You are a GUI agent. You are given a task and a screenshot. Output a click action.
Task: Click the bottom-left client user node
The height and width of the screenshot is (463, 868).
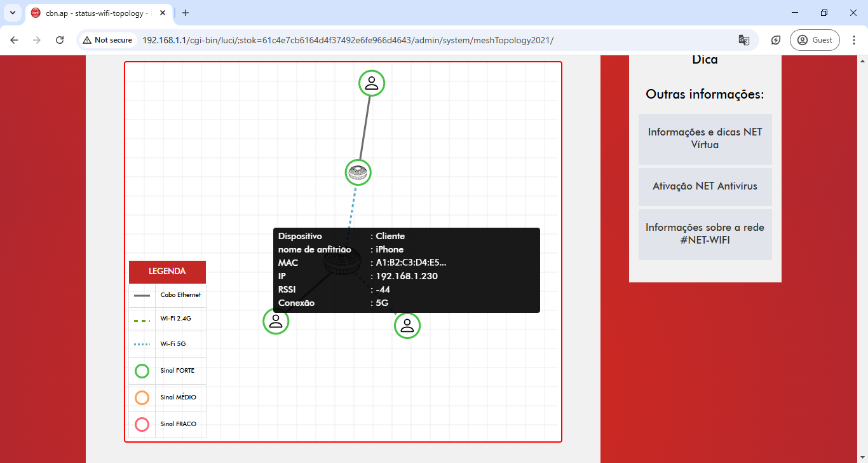pos(276,321)
